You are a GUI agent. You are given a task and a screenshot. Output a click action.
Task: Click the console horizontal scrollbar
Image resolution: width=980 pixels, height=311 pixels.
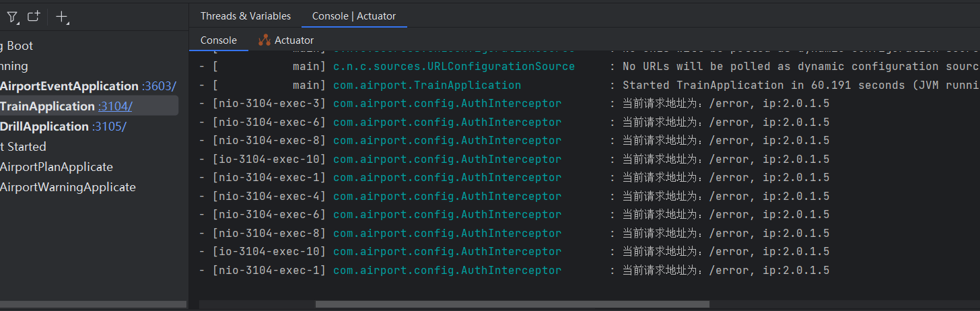pyautogui.click(x=512, y=304)
